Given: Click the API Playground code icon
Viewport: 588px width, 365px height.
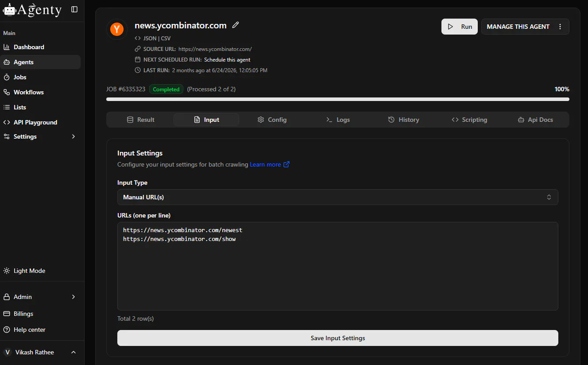Looking at the screenshot, I should [x=7, y=122].
